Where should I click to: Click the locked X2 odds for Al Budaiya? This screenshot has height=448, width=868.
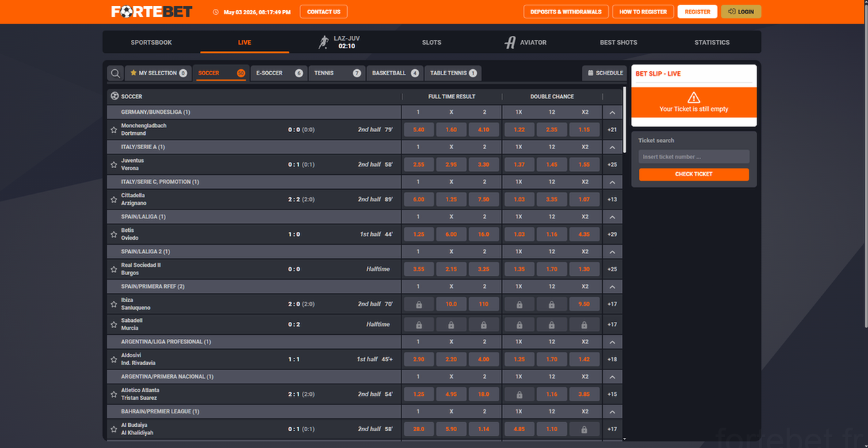click(585, 429)
